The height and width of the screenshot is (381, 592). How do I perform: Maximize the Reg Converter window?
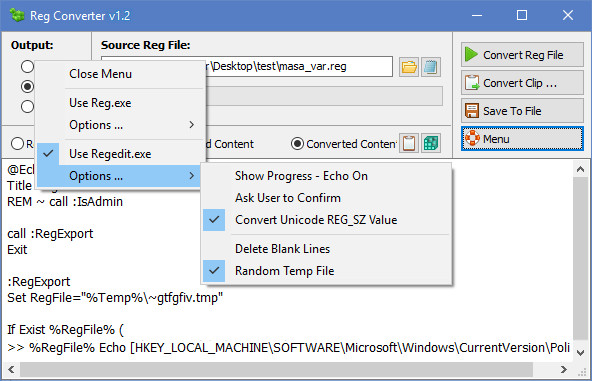(522, 15)
